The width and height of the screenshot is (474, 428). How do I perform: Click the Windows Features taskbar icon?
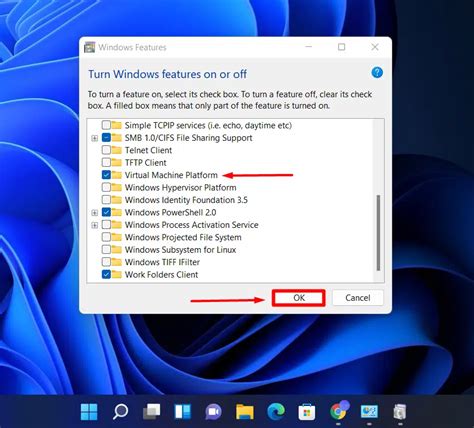(x=400, y=412)
